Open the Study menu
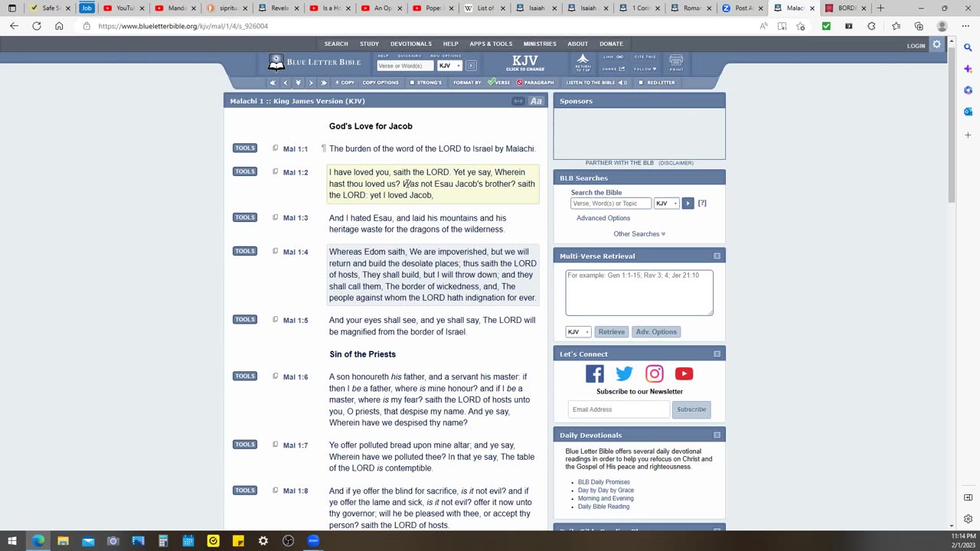The height and width of the screenshot is (551, 980). 369,44
